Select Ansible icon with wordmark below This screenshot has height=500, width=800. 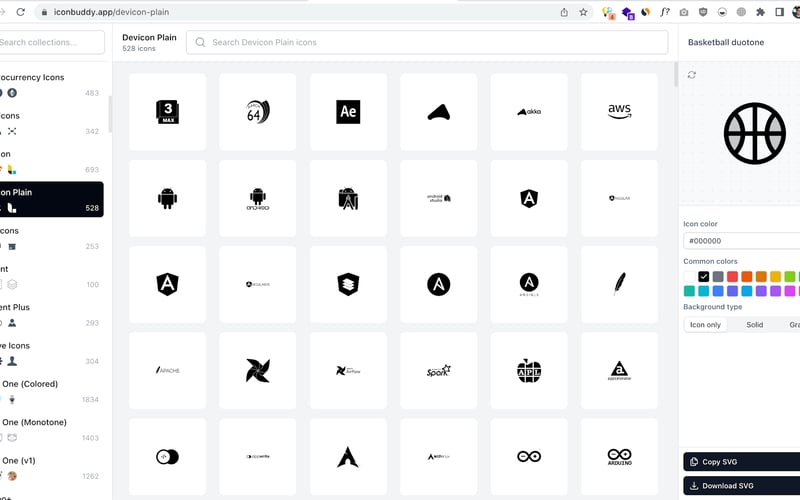(x=529, y=284)
